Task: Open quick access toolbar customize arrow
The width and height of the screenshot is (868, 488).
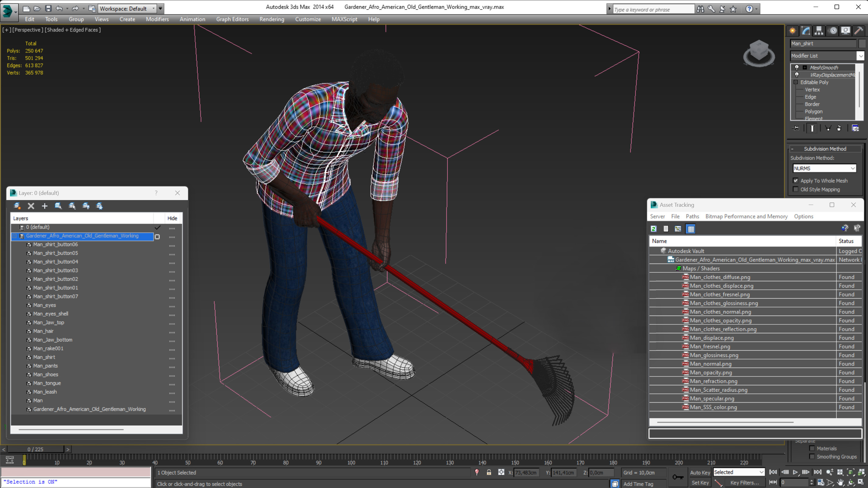Action: coord(160,9)
